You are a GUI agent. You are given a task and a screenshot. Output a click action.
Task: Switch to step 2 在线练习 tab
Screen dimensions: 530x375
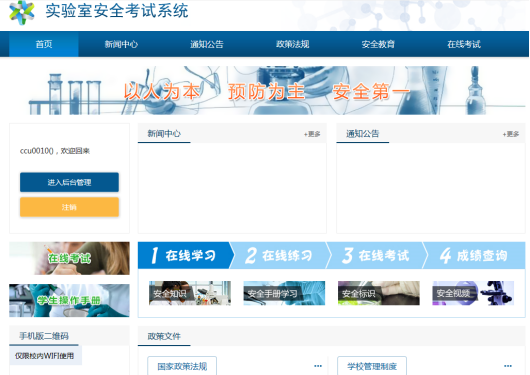(280, 255)
